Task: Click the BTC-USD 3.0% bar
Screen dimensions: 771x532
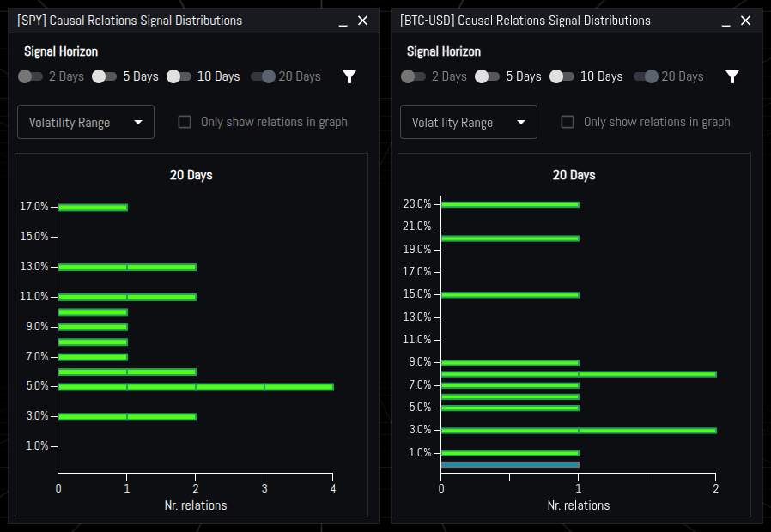Action: click(579, 431)
